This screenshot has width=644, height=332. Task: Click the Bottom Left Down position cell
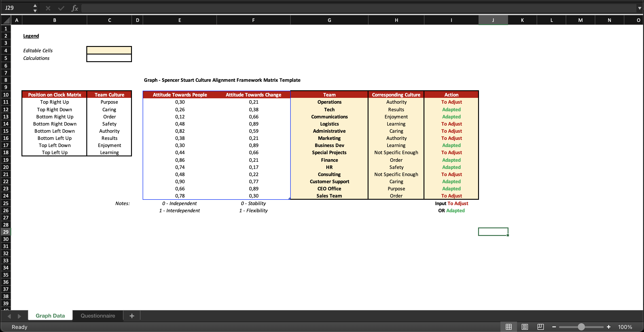pyautogui.click(x=55, y=131)
